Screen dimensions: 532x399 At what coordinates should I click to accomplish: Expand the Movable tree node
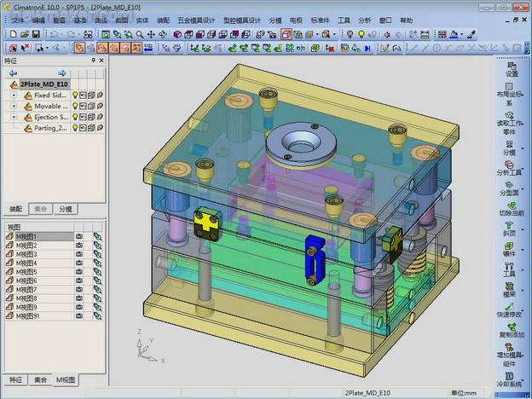[14, 107]
